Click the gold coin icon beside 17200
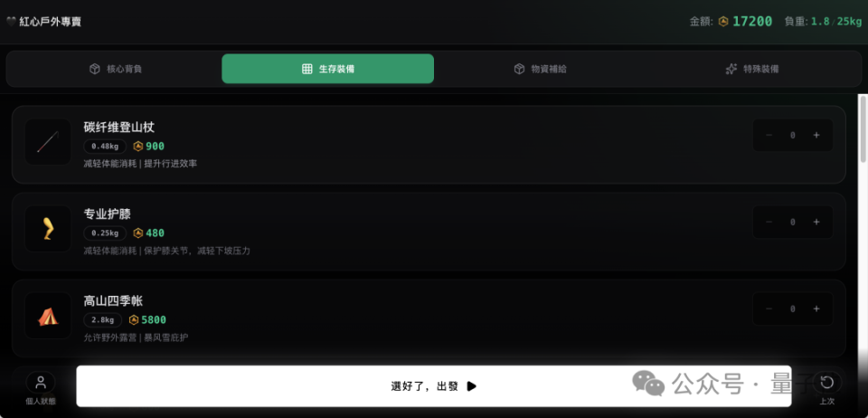The height and width of the screenshot is (418, 868). 723,22
